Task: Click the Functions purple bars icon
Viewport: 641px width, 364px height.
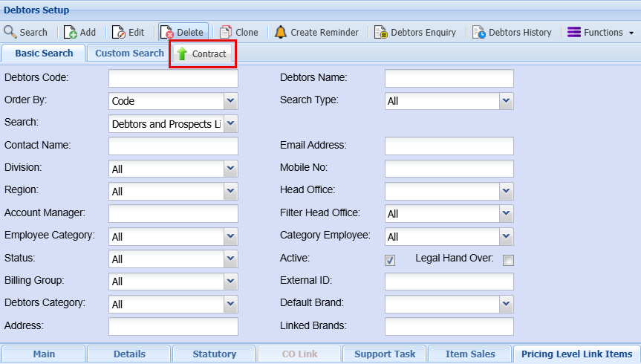Action: 574,32
